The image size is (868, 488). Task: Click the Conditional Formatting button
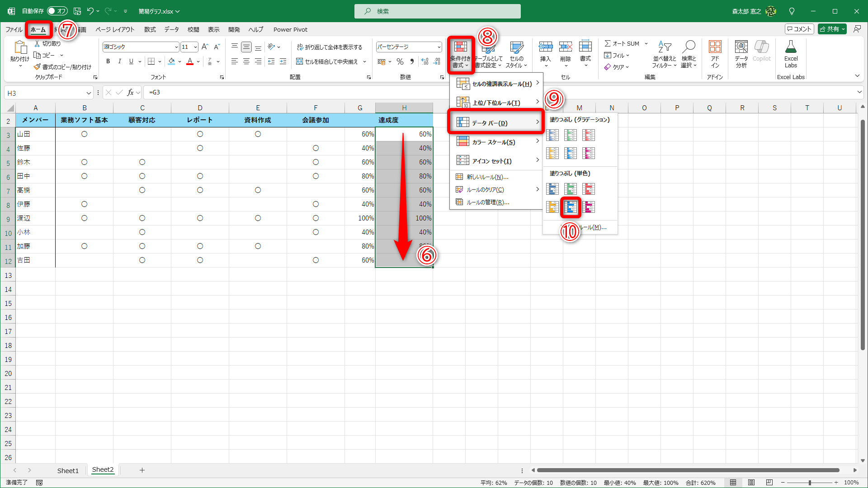tap(460, 54)
